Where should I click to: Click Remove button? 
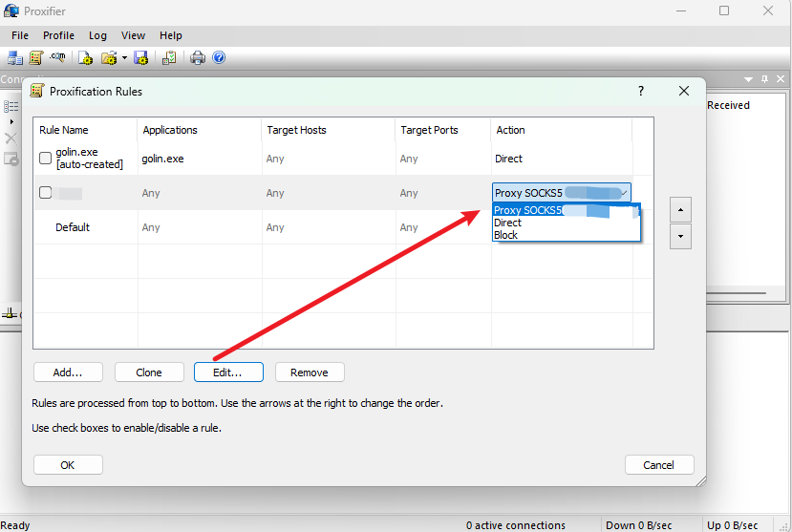[x=310, y=372]
